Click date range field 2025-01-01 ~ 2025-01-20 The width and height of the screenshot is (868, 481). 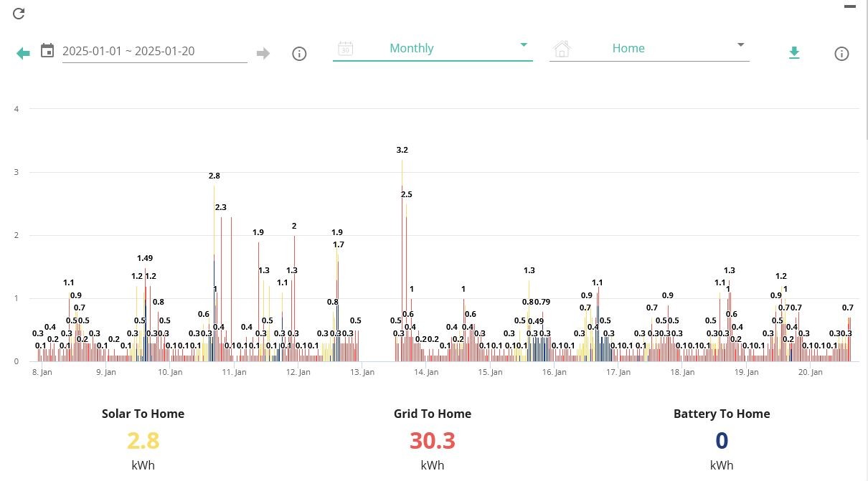point(155,52)
